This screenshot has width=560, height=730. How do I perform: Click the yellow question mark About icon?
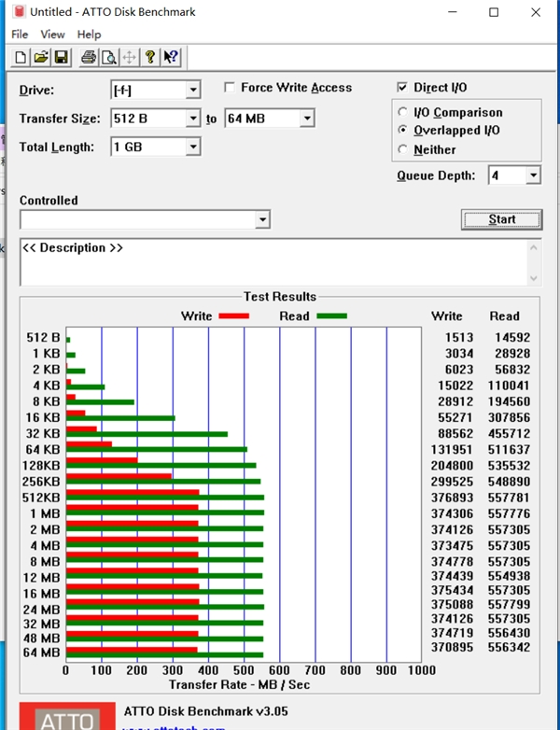click(150, 57)
